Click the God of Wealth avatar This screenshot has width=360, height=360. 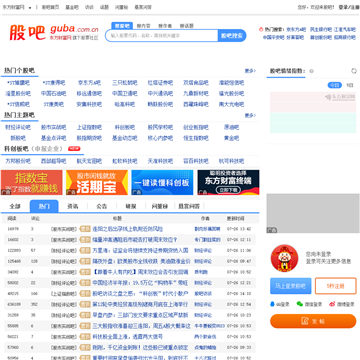tap(284, 258)
